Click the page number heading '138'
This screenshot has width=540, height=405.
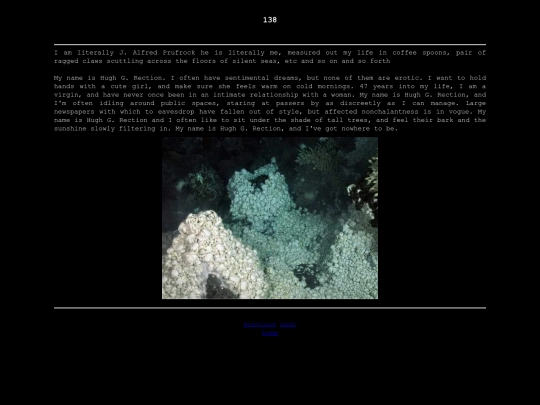[270, 20]
